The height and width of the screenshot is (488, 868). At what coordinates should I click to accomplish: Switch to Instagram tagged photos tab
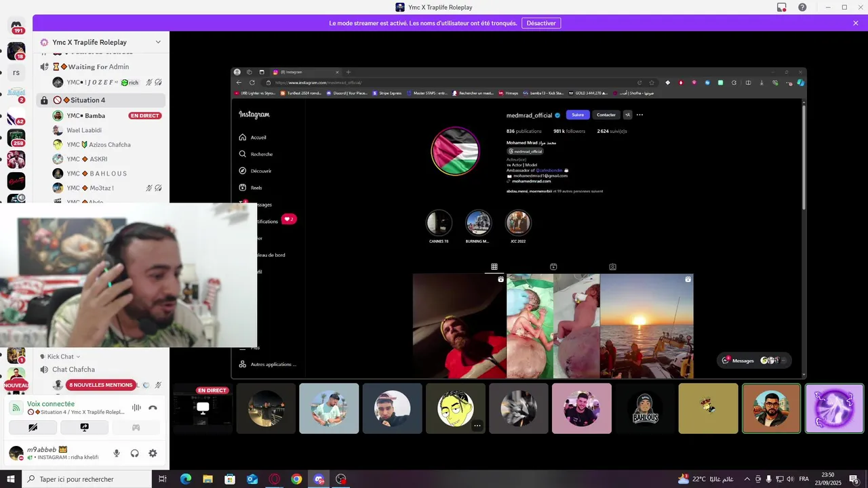click(x=612, y=267)
